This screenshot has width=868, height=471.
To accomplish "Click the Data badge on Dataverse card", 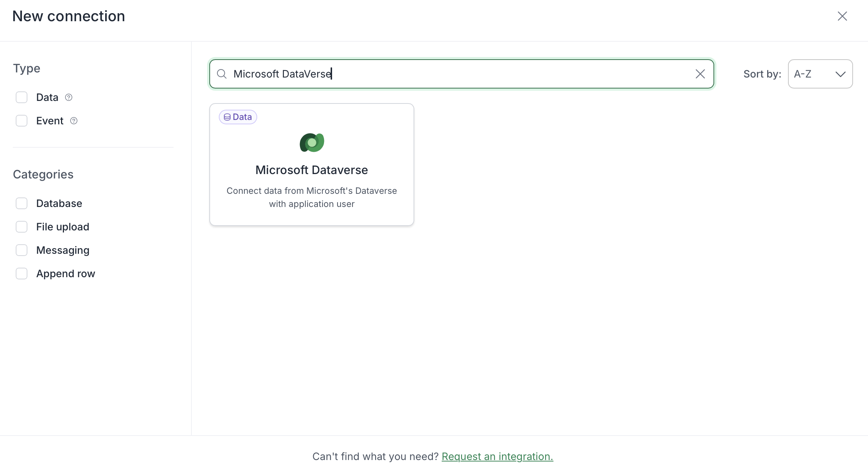I will point(238,117).
